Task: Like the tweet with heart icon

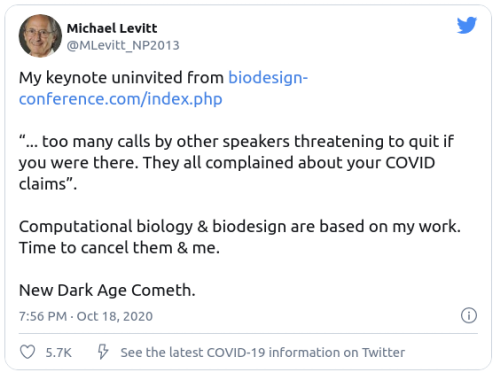Action: [27, 352]
